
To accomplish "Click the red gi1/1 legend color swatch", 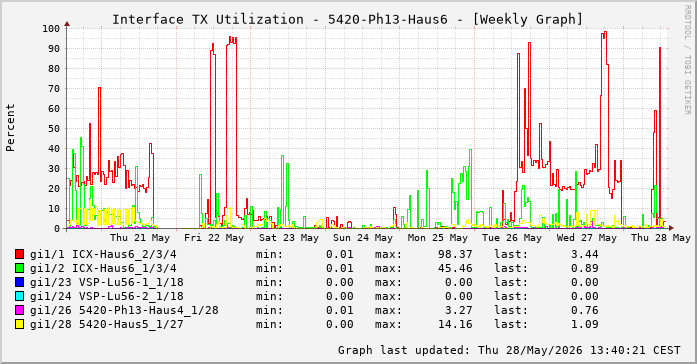I will click(x=20, y=254).
